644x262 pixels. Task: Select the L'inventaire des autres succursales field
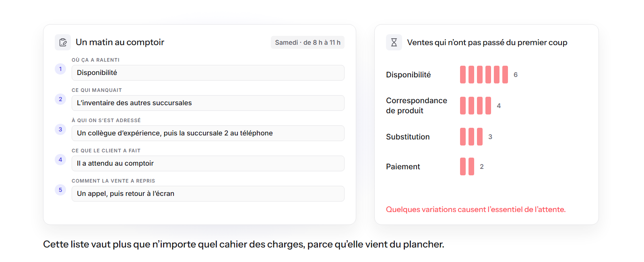(208, 103)
